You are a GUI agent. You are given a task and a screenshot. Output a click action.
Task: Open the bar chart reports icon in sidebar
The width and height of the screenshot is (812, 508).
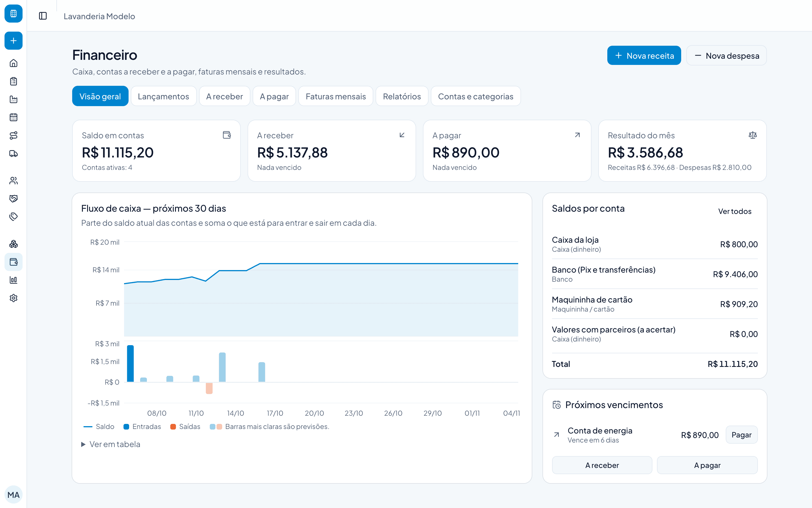pos(14,280)
